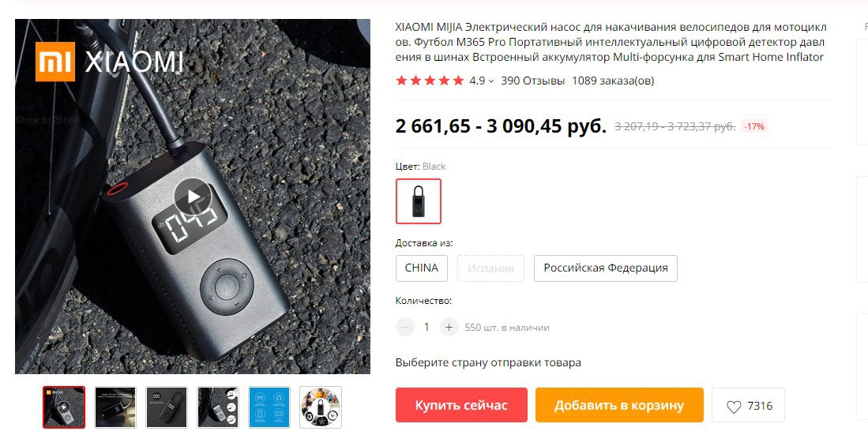
Task: Click Добавить в корзину button
Action: (x=619, y=405)
